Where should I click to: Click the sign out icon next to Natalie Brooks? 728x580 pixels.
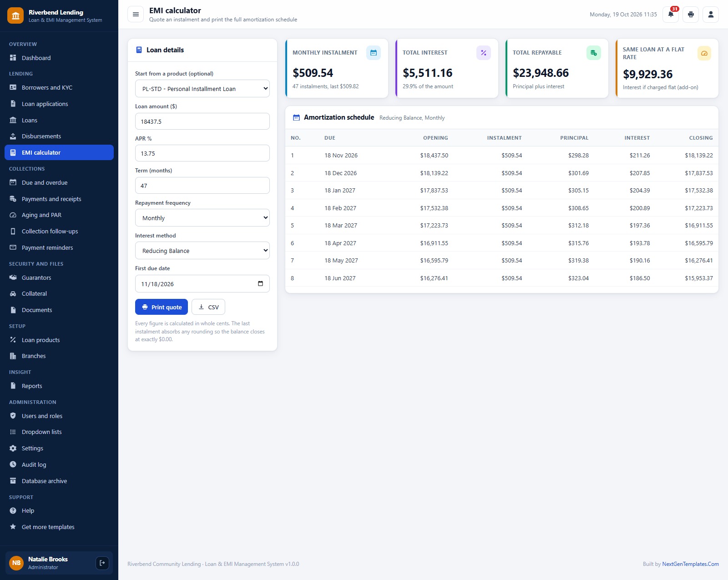102,563
